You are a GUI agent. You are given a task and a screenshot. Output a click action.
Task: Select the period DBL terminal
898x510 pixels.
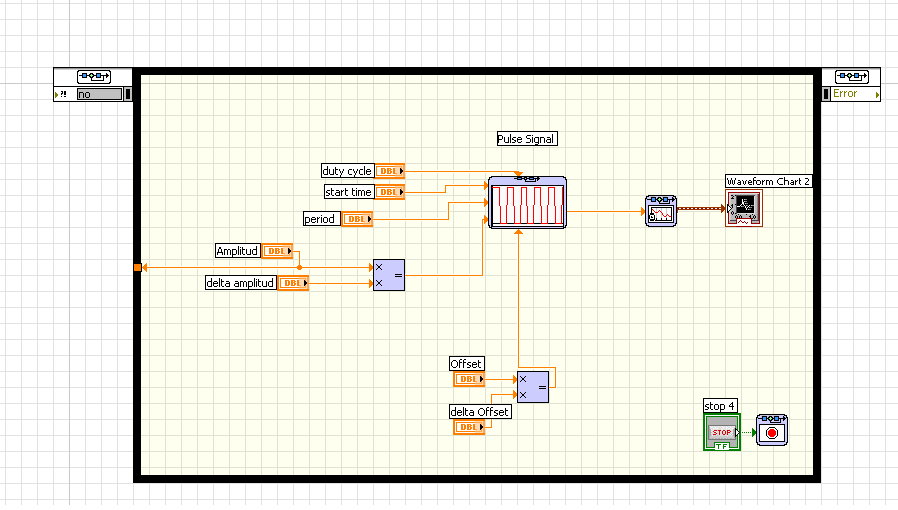[x=357, y=219]
